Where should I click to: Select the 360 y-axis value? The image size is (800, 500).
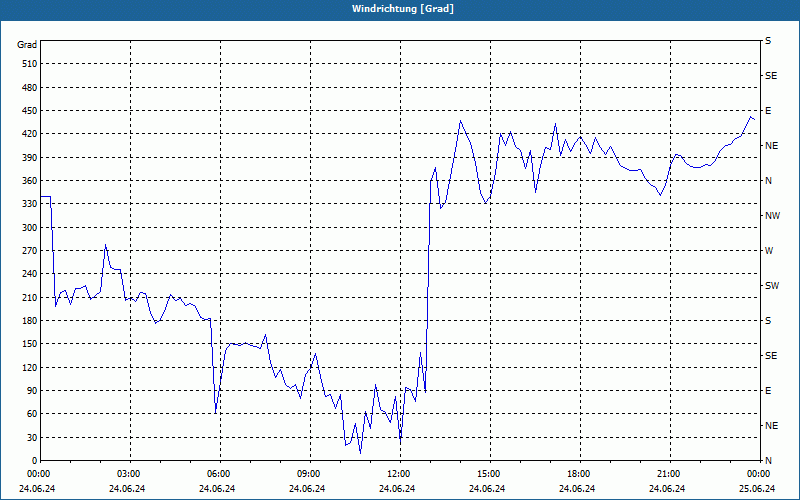tap(30, 181)
